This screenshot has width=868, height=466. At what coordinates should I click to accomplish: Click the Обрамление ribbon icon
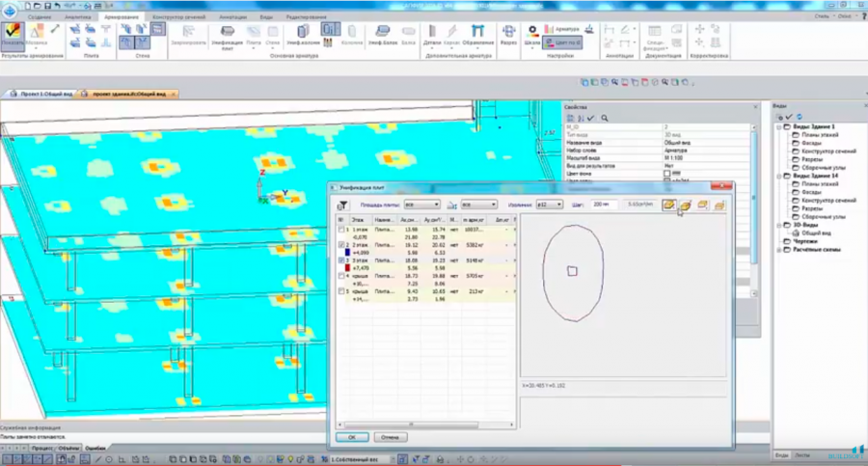point(477,35)
